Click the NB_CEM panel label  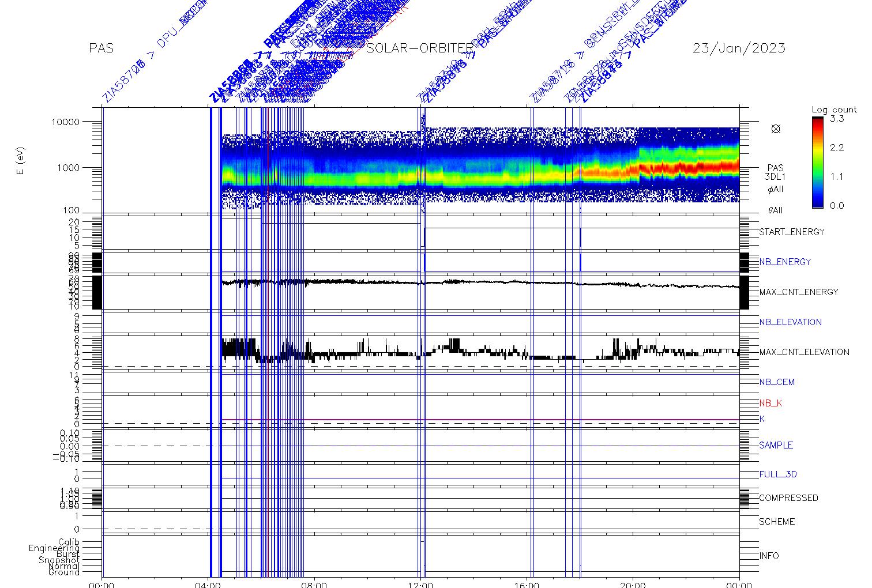click(777, 382)
